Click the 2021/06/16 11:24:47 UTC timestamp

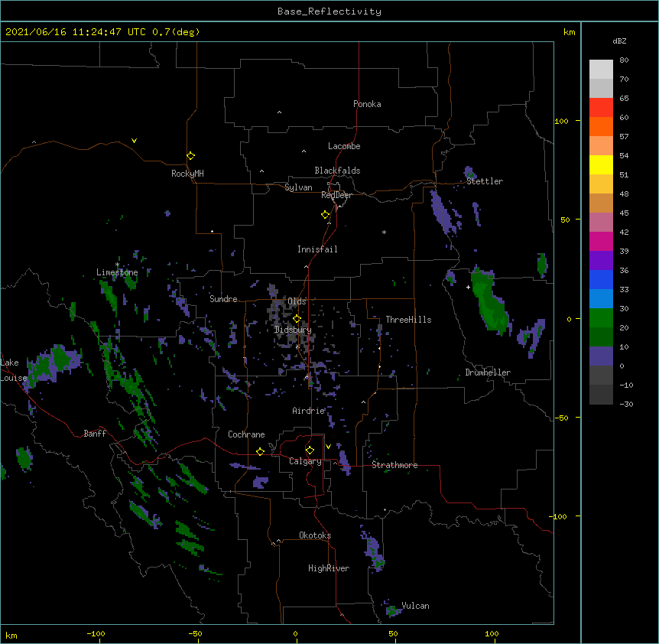pyautogui.click(x=102, y=32)
